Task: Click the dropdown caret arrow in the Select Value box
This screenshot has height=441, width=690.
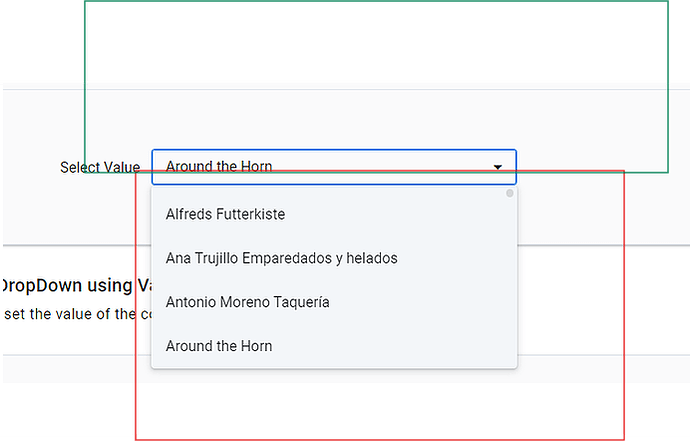Action: click(498, 167)
